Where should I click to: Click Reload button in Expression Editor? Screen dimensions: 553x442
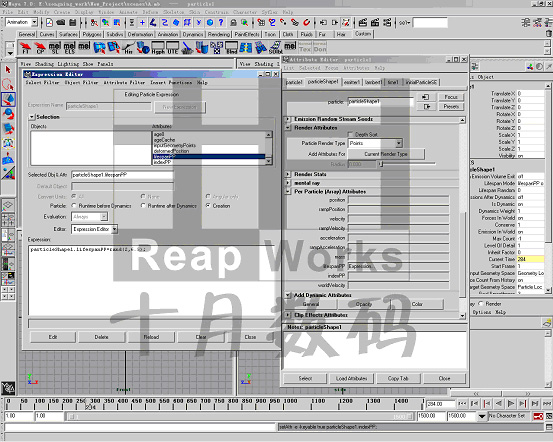(x=151, y=337)
